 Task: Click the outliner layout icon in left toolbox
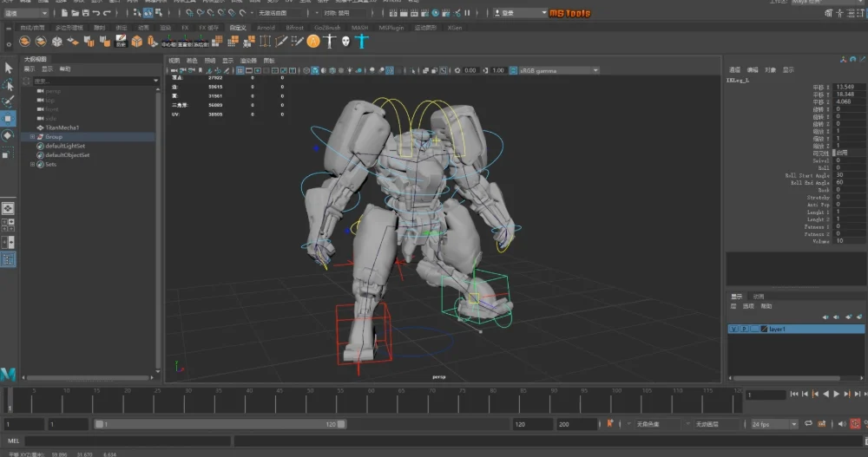[9, 259]
